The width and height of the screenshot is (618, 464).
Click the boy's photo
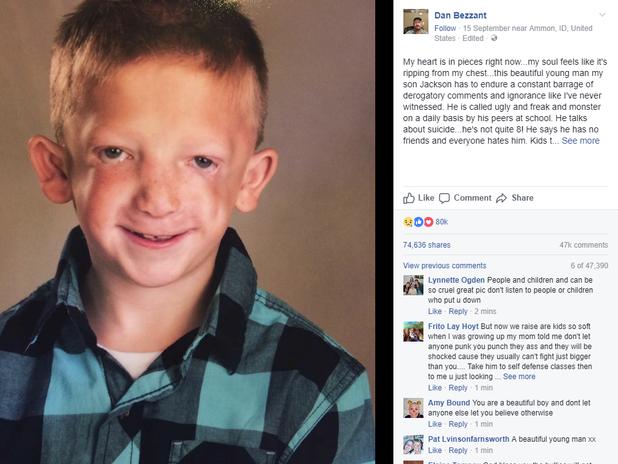click(188, 232)
